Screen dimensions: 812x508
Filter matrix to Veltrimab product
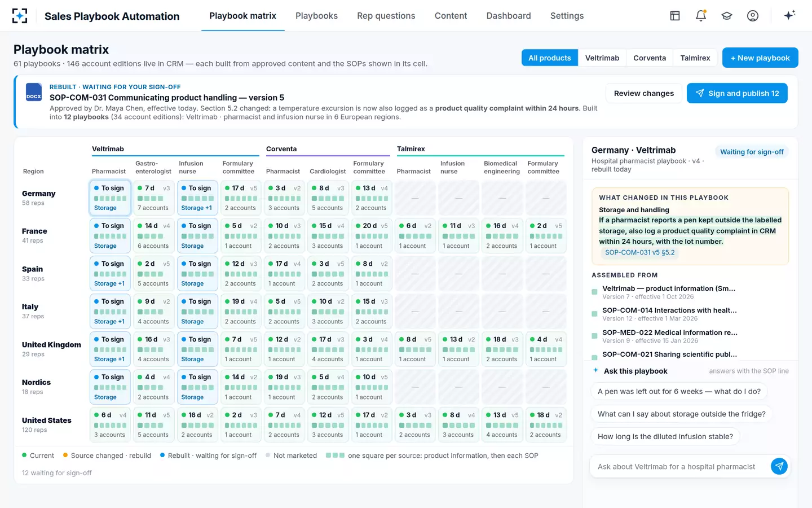point(602,58)
